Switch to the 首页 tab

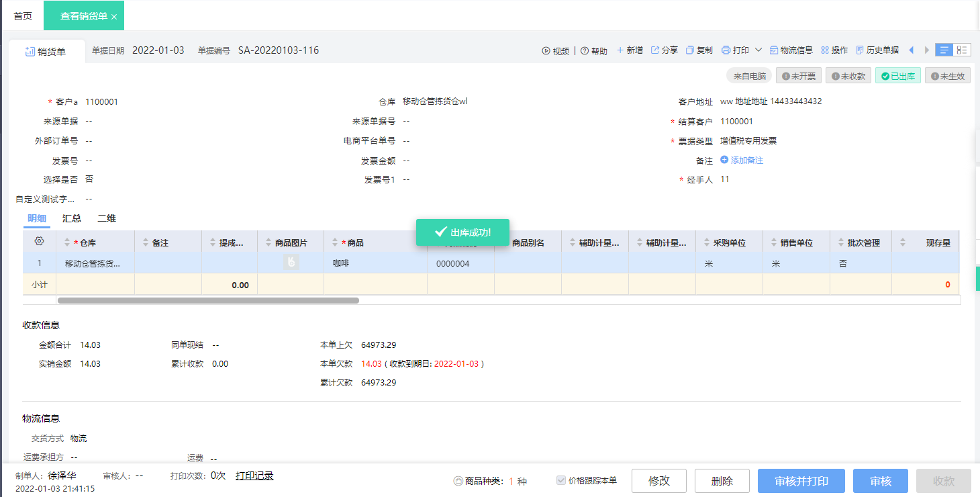tap(23, 16)
